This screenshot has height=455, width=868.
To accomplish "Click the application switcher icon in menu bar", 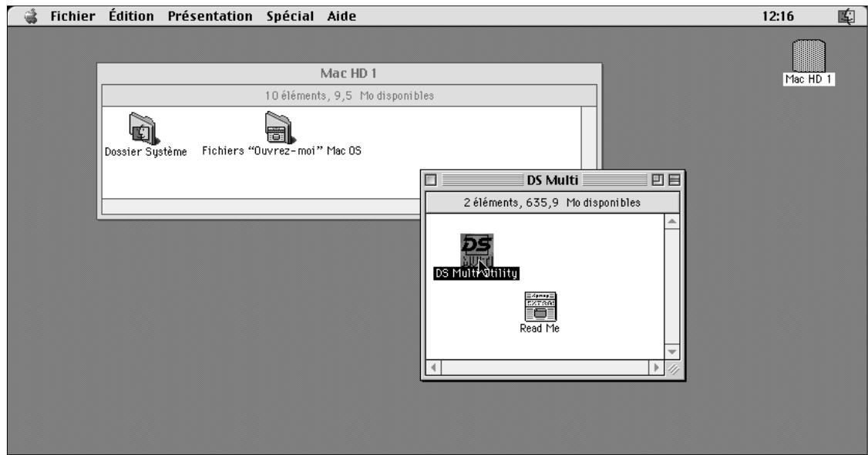I will pos(846,17).
